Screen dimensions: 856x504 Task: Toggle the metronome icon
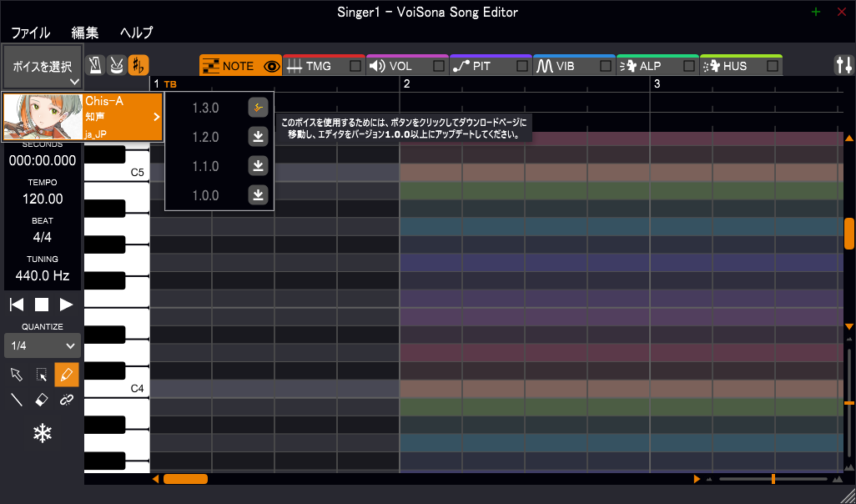pyautogui.click(x=96, y=66)
